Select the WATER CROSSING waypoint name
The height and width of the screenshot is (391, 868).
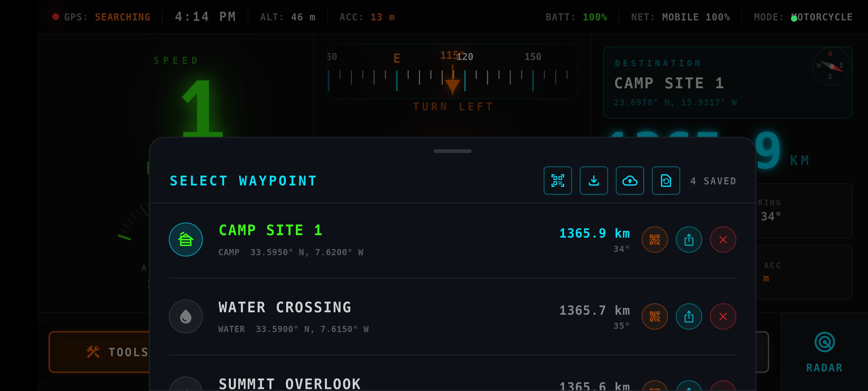click(x=285, y=307)
